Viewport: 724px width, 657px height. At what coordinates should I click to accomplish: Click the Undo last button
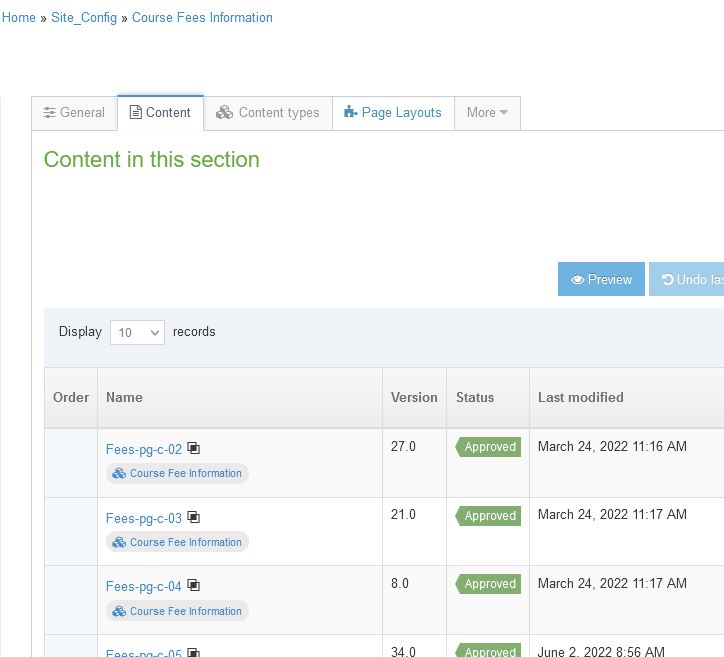click(x=687, y=279)
